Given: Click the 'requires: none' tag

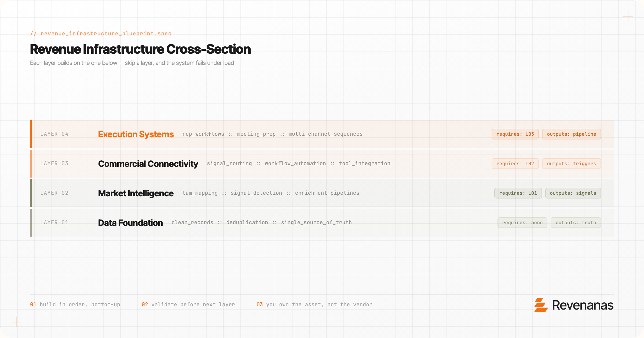Looking at the screenshot, I should (x=522, y=223).
